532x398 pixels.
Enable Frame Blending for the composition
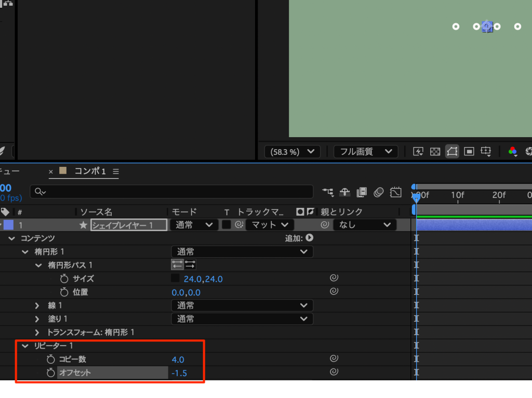(362, 192)
